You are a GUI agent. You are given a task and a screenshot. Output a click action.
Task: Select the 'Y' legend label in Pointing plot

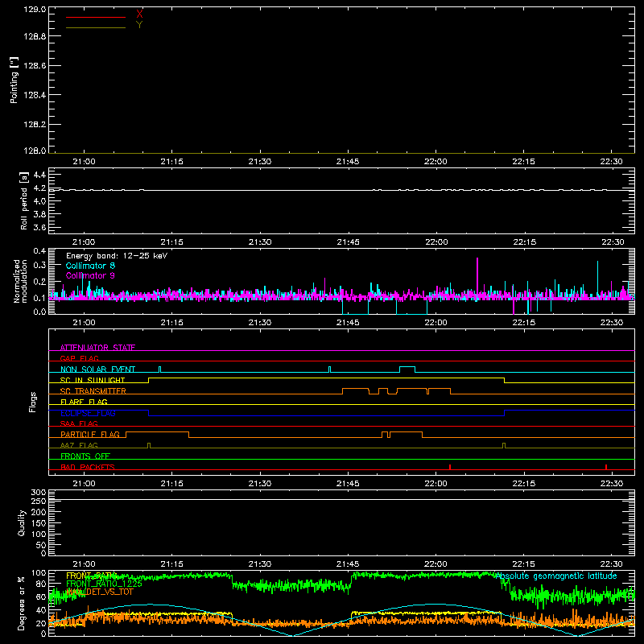point(139,25)
